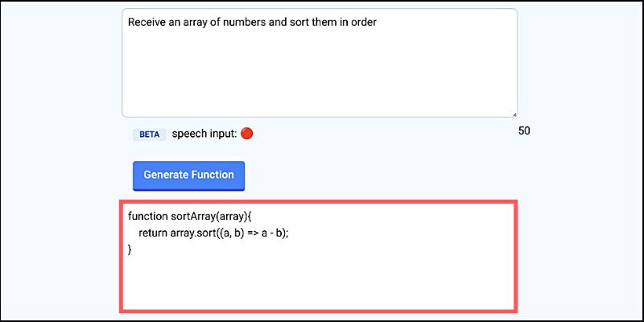Click the 'return array.sort' code line

[x=213, y=233]
